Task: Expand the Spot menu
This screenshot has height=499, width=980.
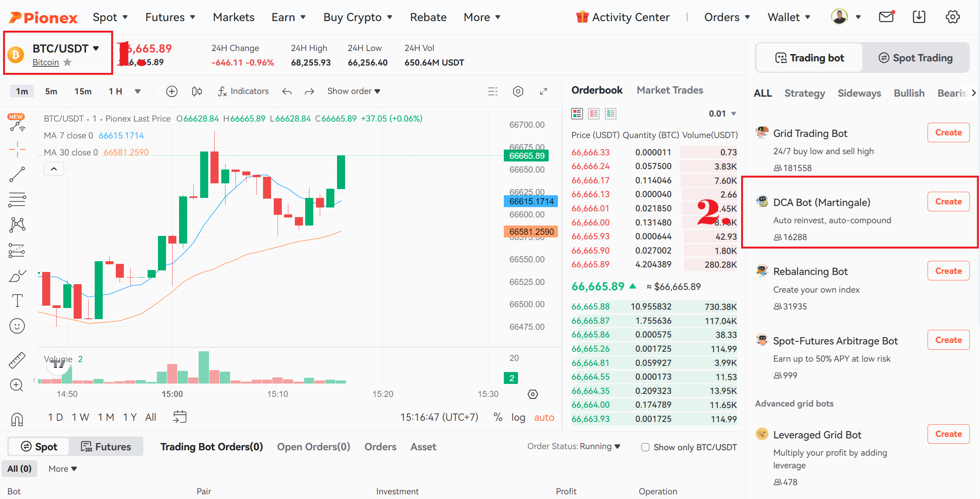Action: point(110,17)
